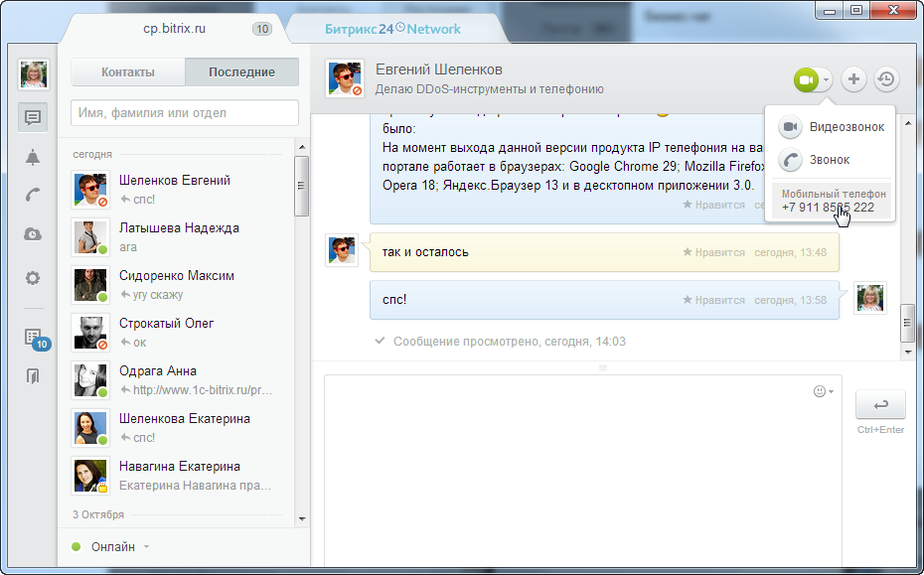Screen dimensions: 924x575
Task: Like the 'так и осталось' message
Action: [x=713, y=252]
